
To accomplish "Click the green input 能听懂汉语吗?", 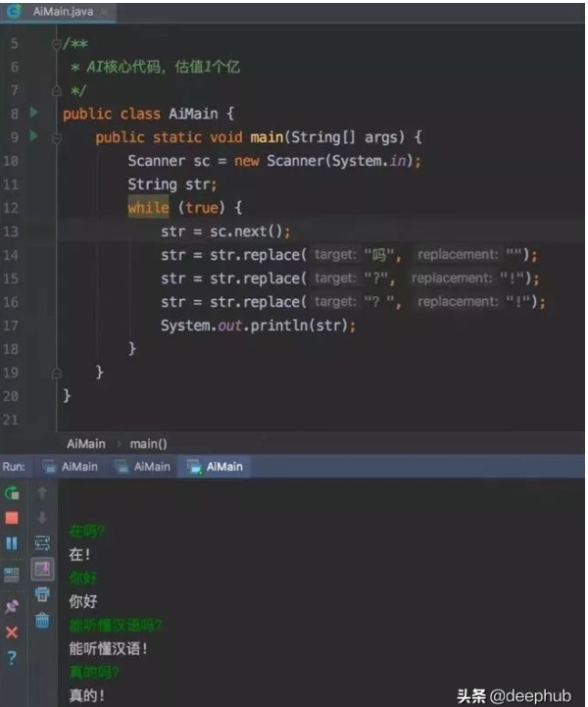I will [x=116, y=626].
